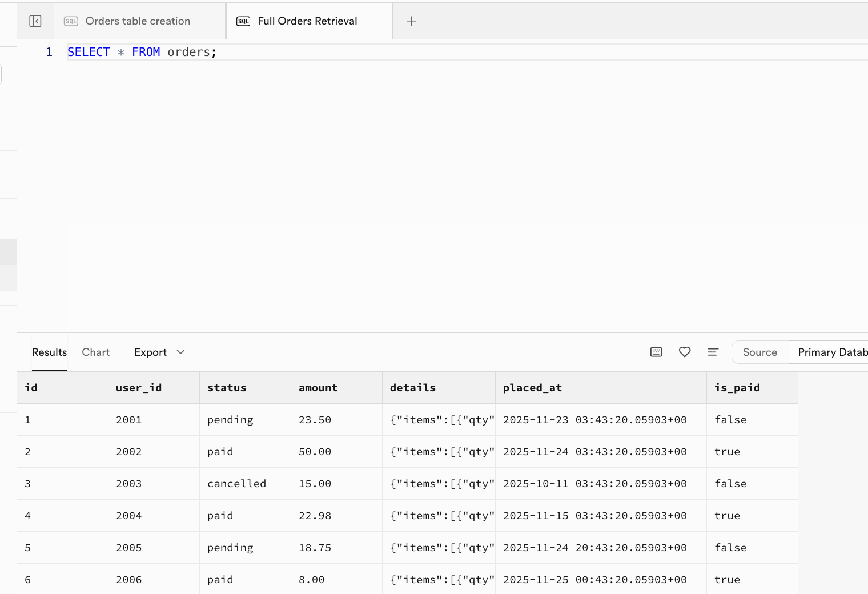Open the Primary Database selector
The height and width of the screenshot is (594, 868).
(832, 352)
